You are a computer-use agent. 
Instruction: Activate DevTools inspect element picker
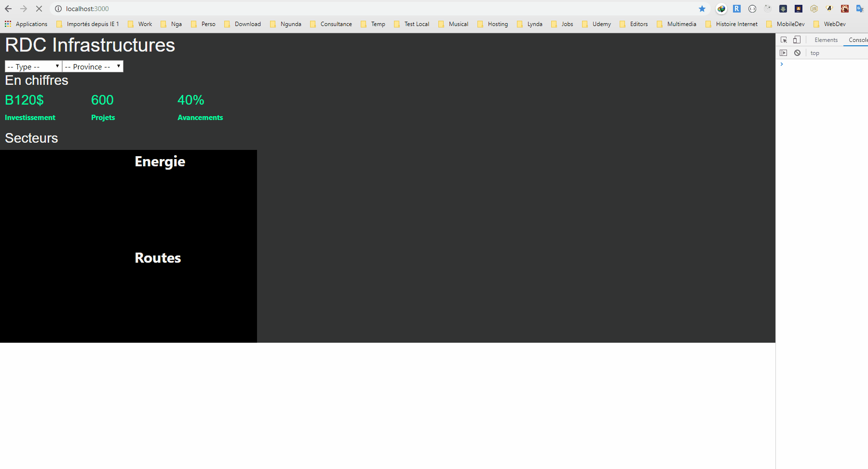tap(784, 40)
